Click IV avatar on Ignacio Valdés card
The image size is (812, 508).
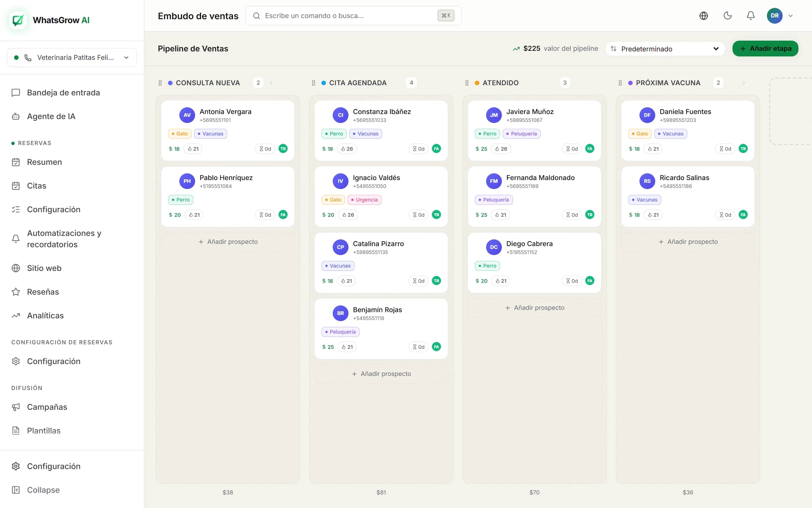tap(341, 181)
